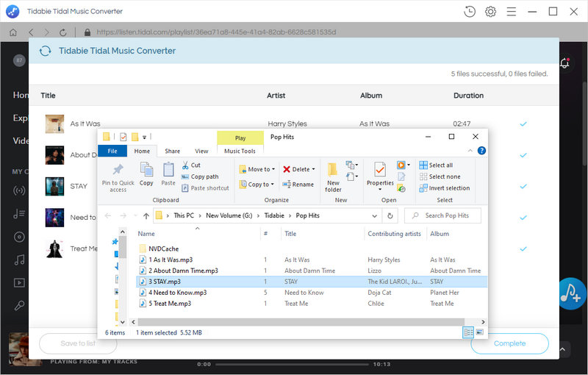Open file Properties
Screen dimensions: 588x375
(x=380, y=176)
